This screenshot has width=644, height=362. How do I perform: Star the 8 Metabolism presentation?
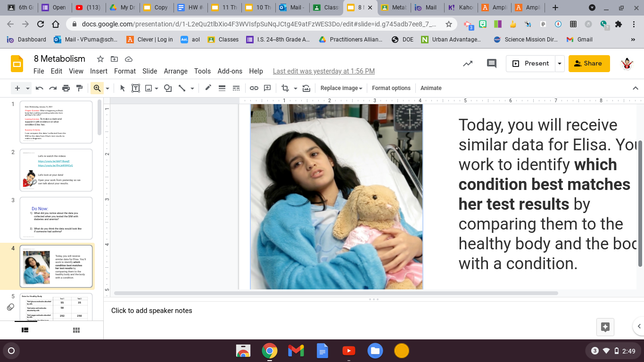[100, 59]
